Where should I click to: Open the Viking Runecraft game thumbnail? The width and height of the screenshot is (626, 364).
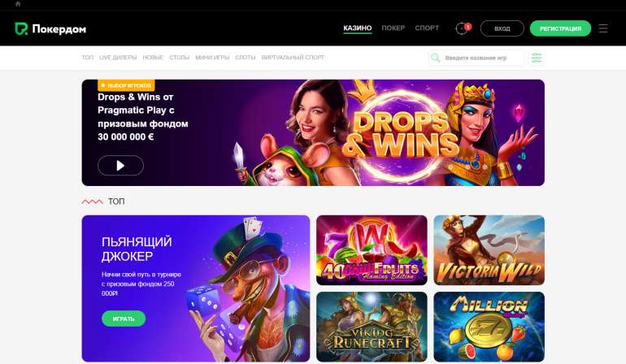[372, 327]
